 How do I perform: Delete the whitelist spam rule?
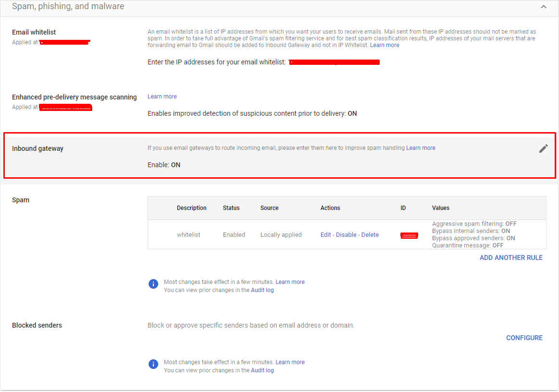pyautogui.click(x=370, y=235)
